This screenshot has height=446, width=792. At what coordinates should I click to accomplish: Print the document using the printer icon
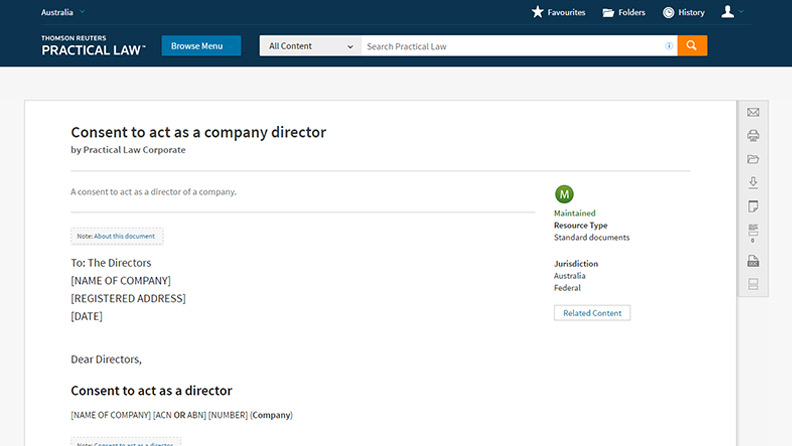[753, 136]
